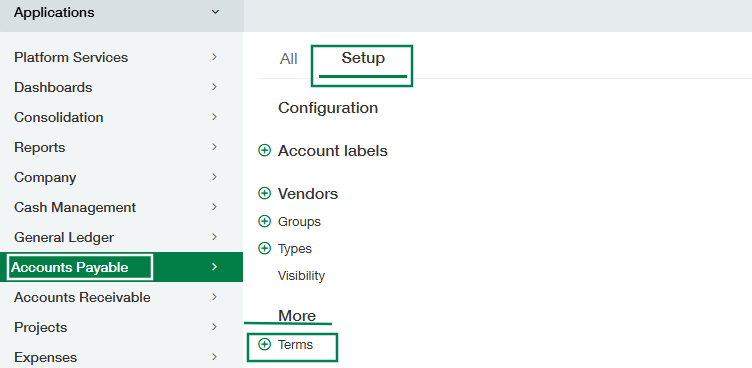Expand the Accounts Payable chevron
This screenshot has width=752, height=368.
coord(214,267)
